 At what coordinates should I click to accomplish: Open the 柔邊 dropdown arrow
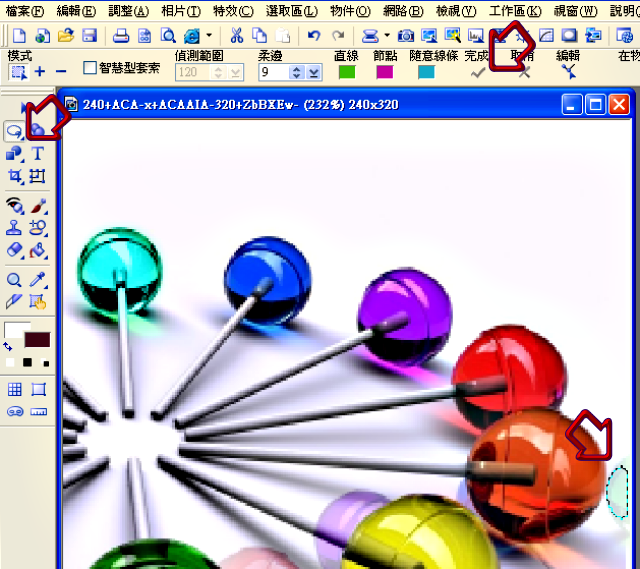coord(313,73)
